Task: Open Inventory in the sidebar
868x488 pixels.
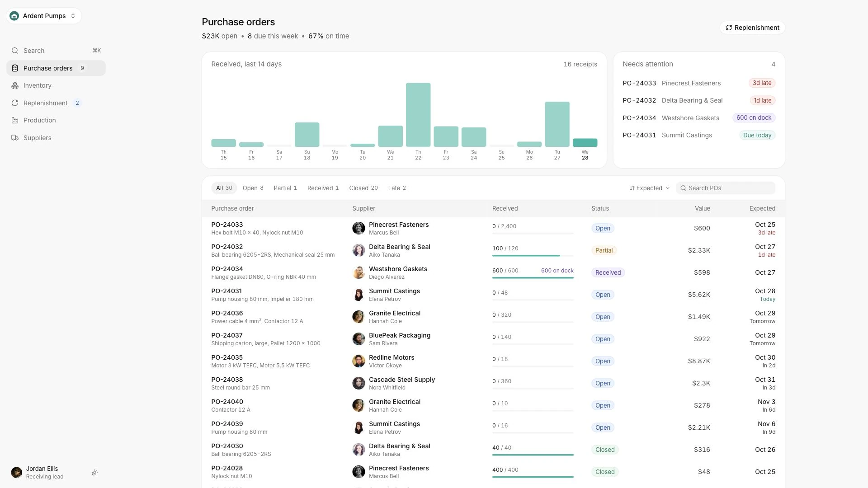Action: point(56,85)
